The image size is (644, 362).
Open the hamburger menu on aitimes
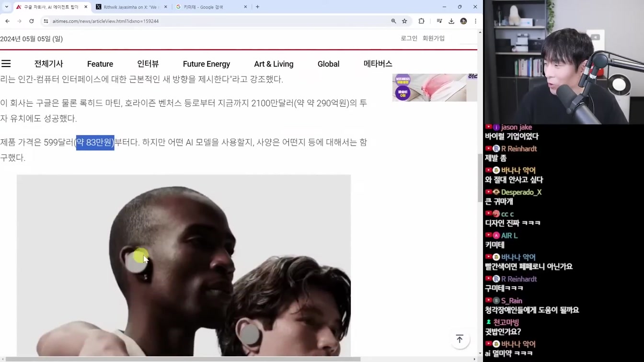[x=6, y=64]
